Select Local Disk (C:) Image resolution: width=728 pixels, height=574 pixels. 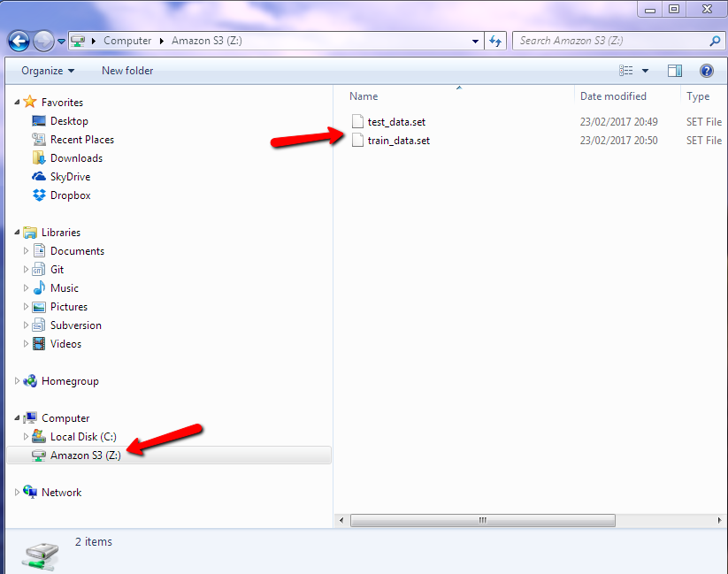click(x=83, y=437)
